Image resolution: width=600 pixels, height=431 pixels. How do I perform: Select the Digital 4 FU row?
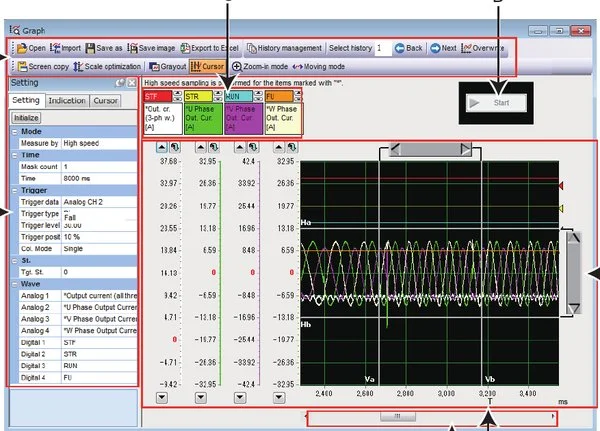78,377
